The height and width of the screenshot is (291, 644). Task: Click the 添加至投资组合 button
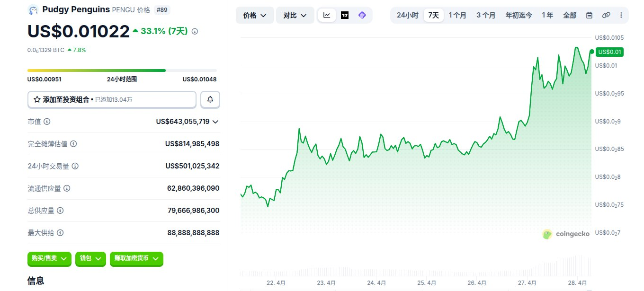pos(112,99)
